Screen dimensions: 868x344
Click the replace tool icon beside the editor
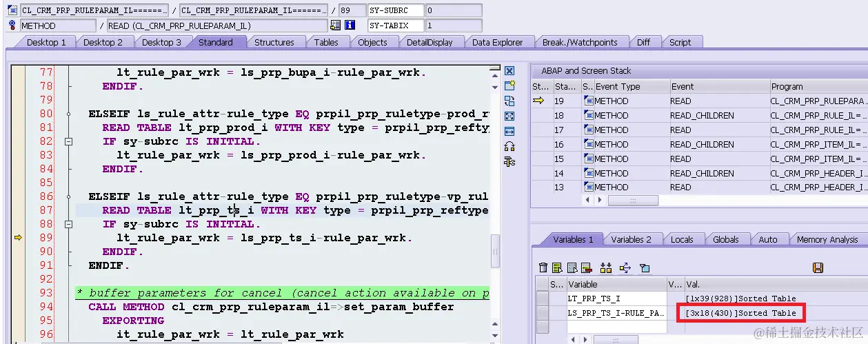(x=509, y=101)
